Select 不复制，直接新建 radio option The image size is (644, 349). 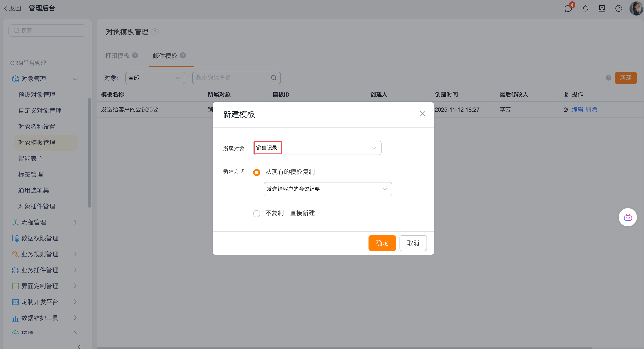[256, 213]
